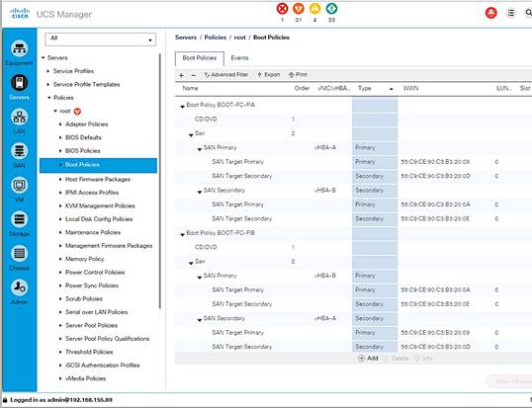Screen dimensions: 532x408
Task: Click Print in the toolbar
Action: (x=298, y=74)
